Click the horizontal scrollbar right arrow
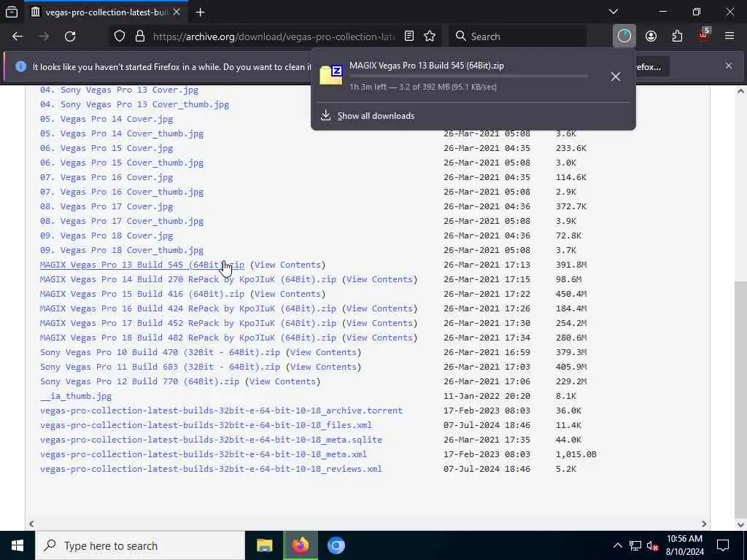 point(704,524)
